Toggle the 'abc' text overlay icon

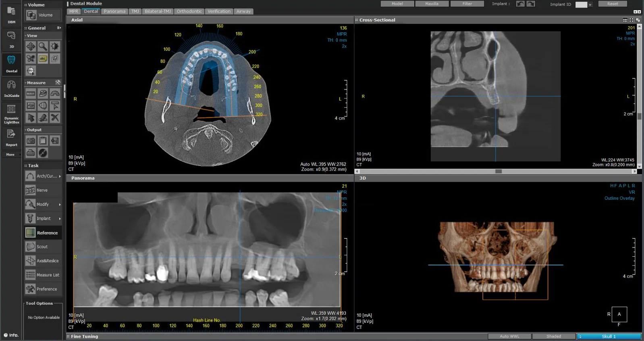[43, 59]
